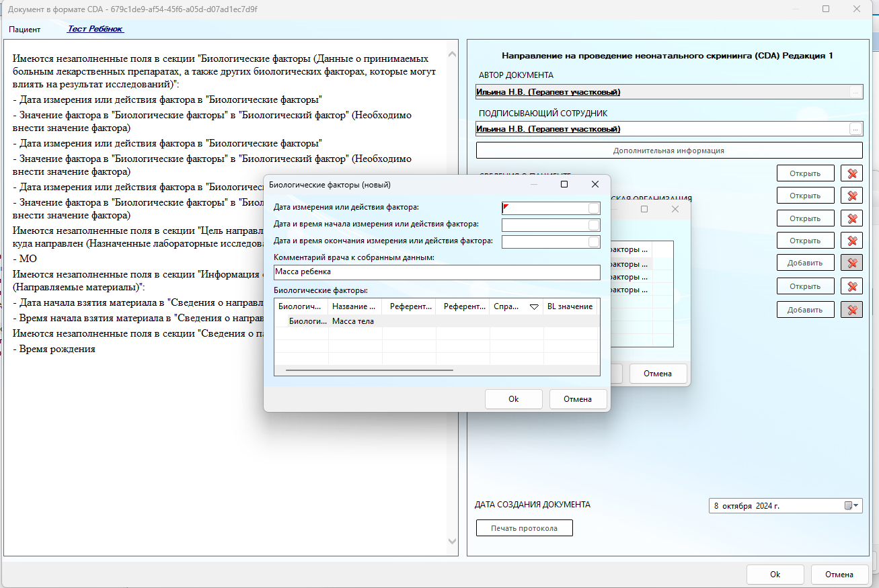Open the filter triangle in 'Спра...' column header

[535, 307]
